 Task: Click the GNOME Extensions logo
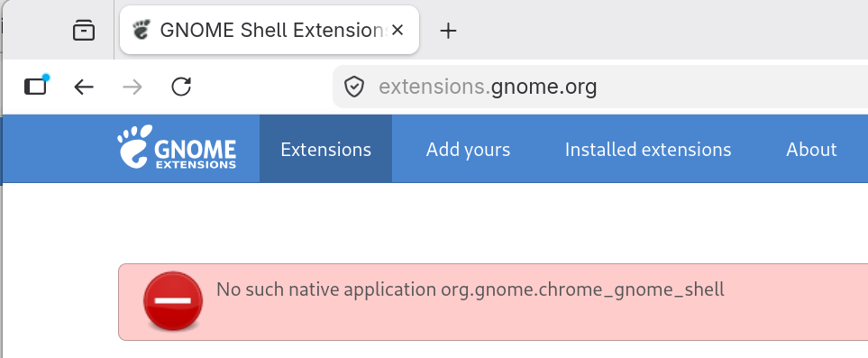pos(177,147)
